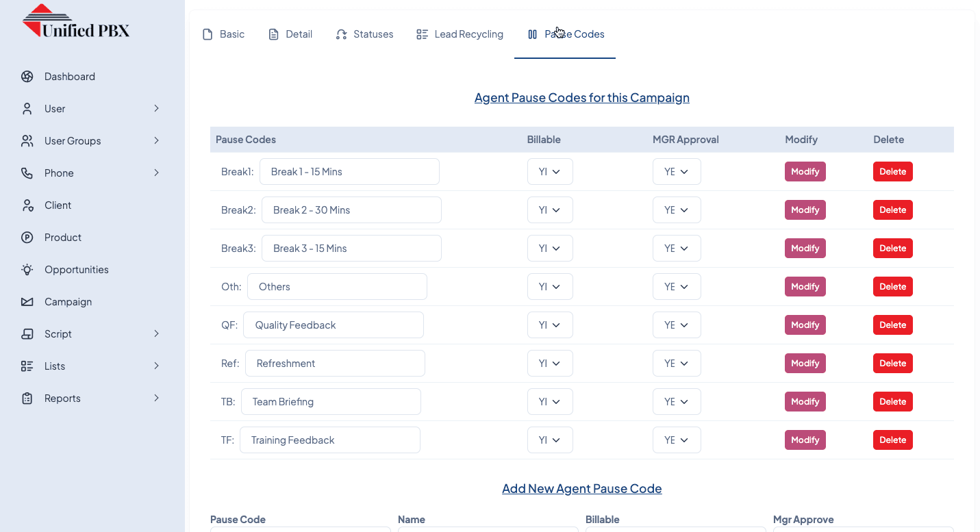This screenshot has width=980, height=532.
Task: Click the Unified PBX logo
Action: [76, 22]
